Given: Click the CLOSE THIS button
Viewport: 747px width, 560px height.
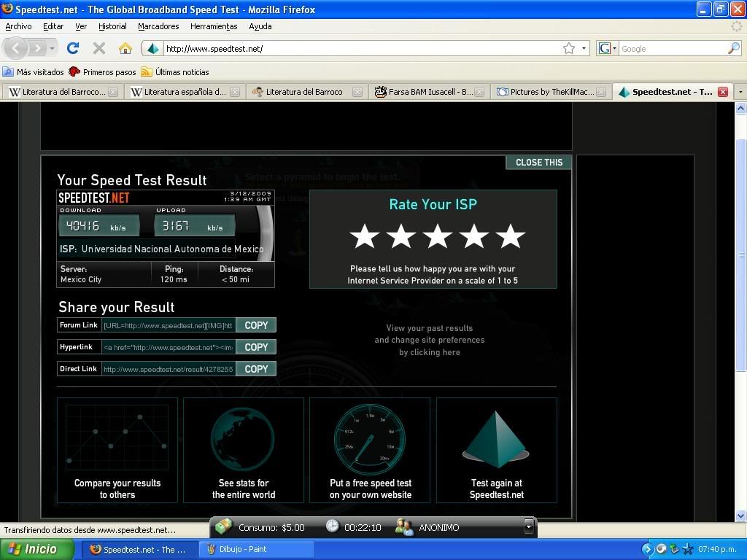Looking at the screenshot, I should [538, 163].
